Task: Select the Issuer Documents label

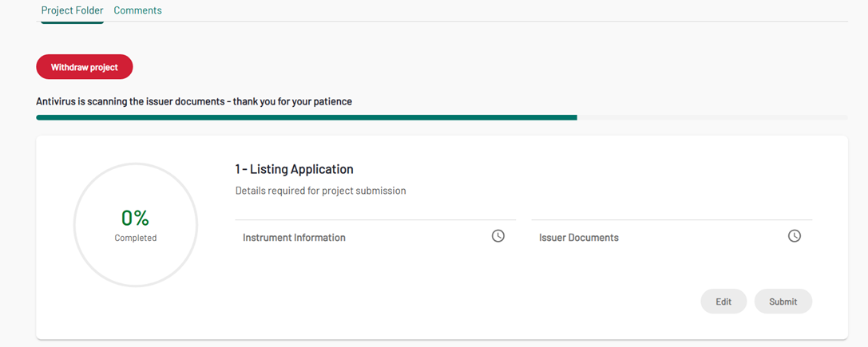Action: pos(578,238)
